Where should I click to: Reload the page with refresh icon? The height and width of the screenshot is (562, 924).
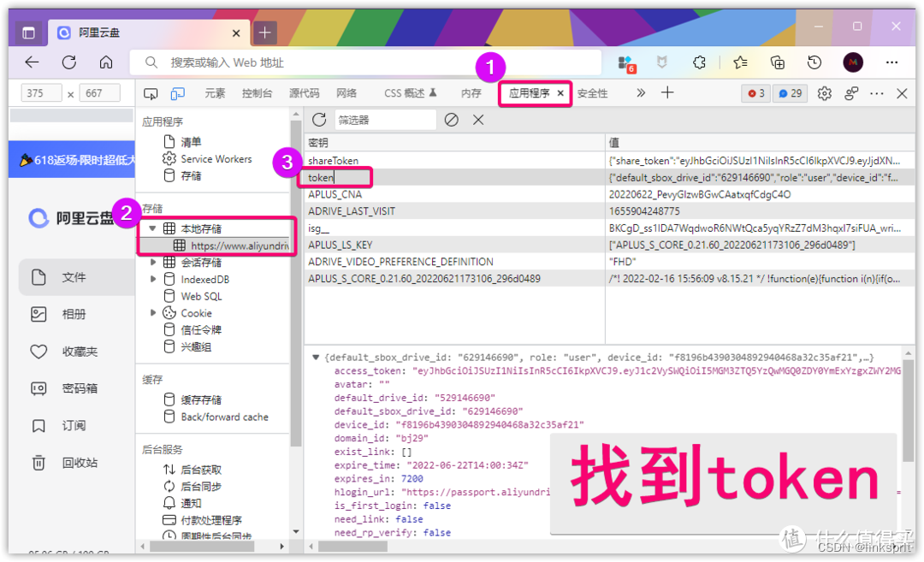point(69,62)
